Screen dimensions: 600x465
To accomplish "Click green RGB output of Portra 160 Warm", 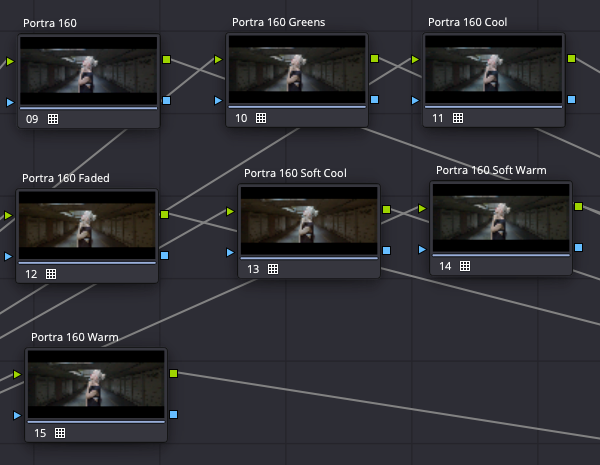I will pos(174,373).
